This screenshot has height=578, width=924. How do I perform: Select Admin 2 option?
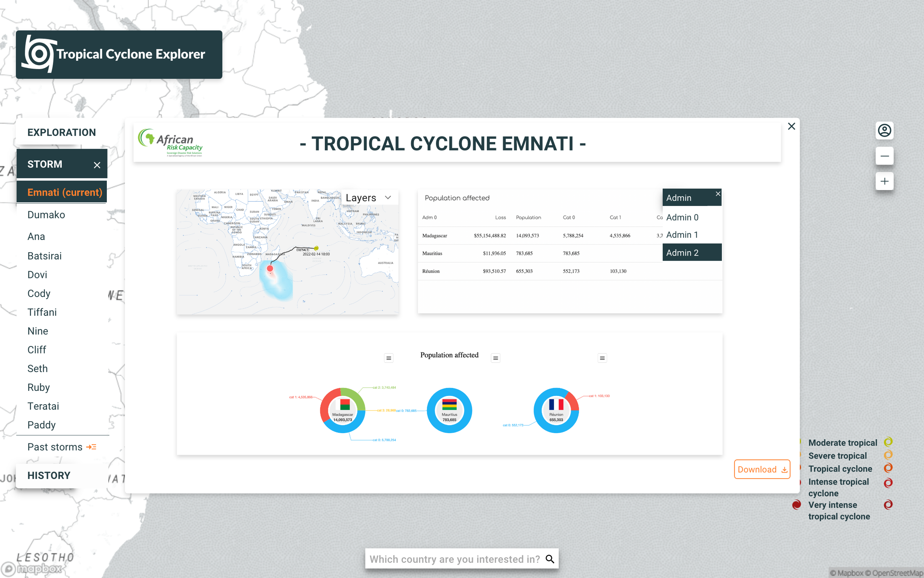[x=692, y=253]
